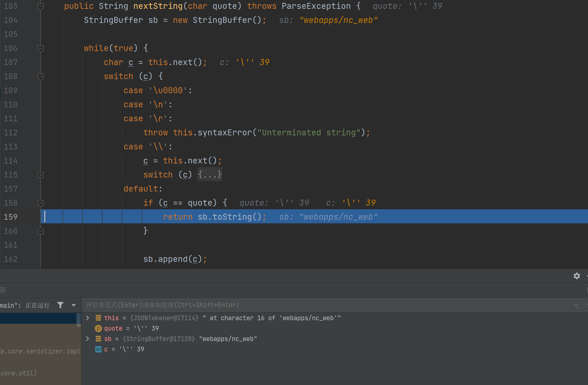The width and height of the screenshot is (588, 385).
Task: Expand the 'sb' StringBuffer variable node
Action: tap(88, 339)
